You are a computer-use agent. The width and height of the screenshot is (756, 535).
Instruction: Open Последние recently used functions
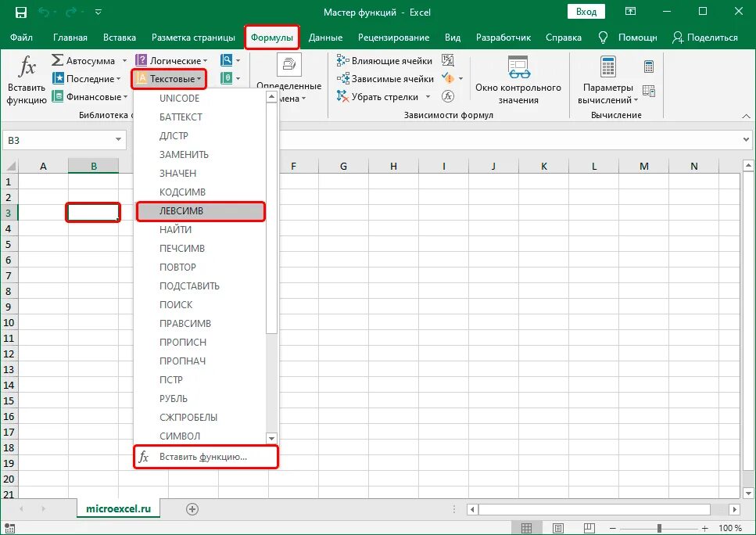click(x=86, y=79)
